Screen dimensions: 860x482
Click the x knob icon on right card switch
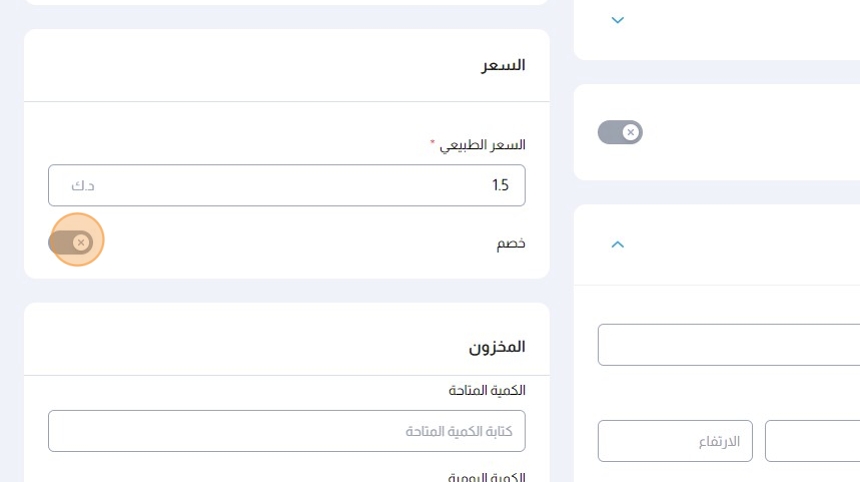click(630, 132)
